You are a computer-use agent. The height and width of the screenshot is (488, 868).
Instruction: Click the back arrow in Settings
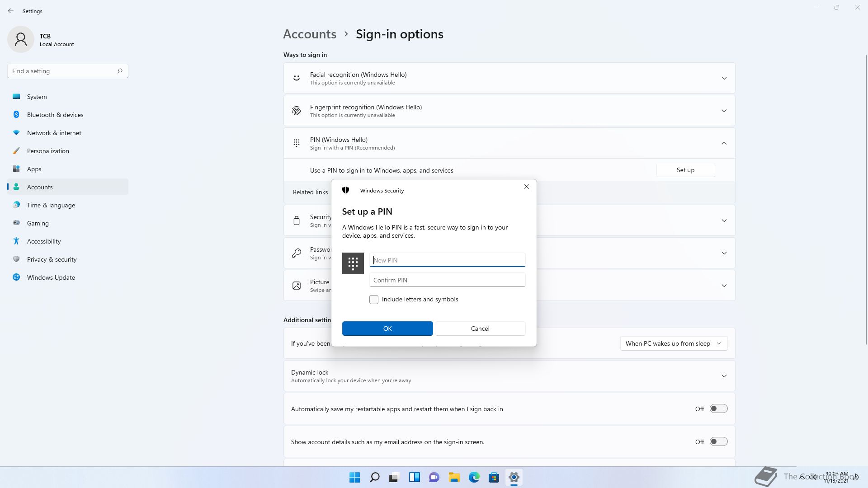coord(11,11)
